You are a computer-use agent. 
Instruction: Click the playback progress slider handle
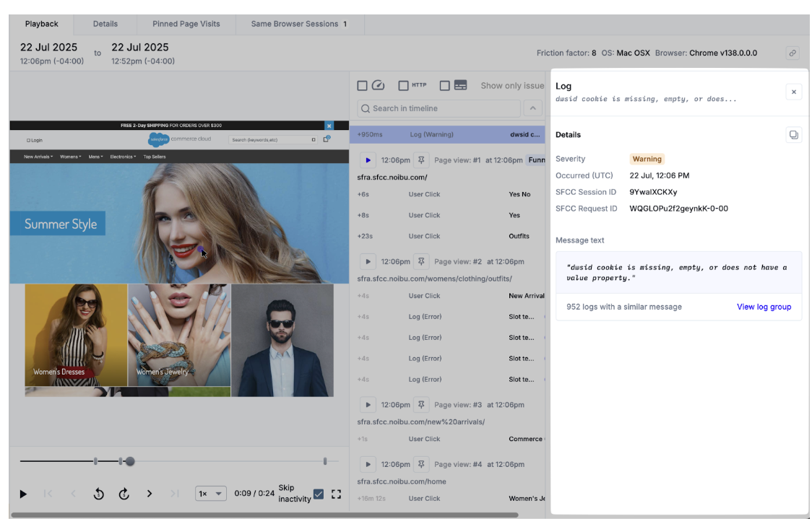(x=130, y=461)
